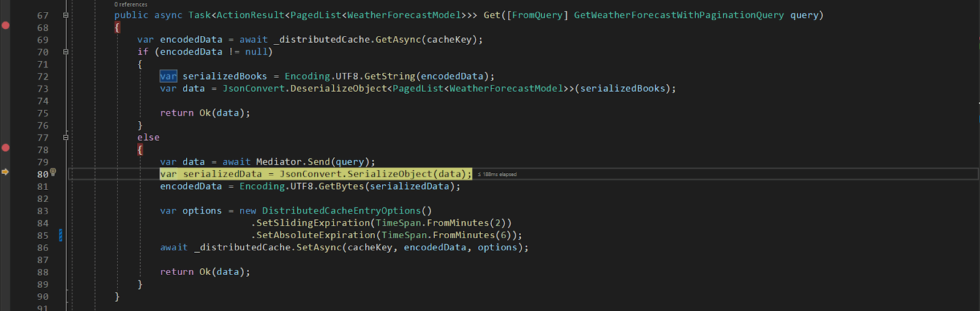Click the blue change marker beside line 85
980x311 pixels.
click(x=61, y=235)
